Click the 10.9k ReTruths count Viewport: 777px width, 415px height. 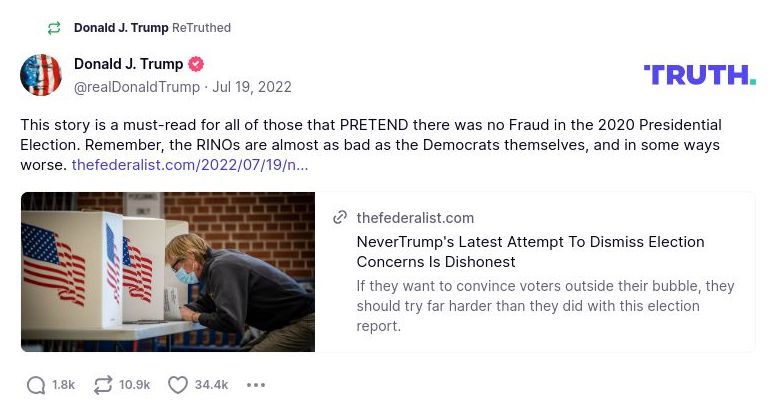click(134, 385)
